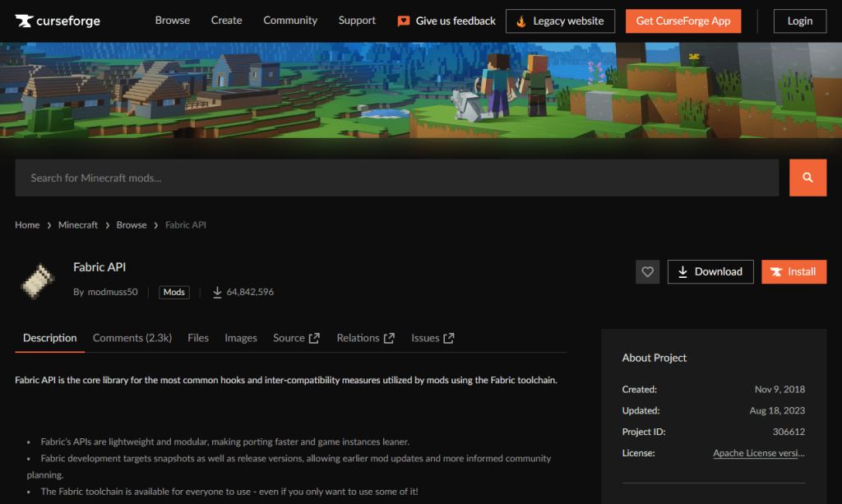842x504 pixels.
Task: Click the external link icon beside Issues
Action: (x=449, y=338)
